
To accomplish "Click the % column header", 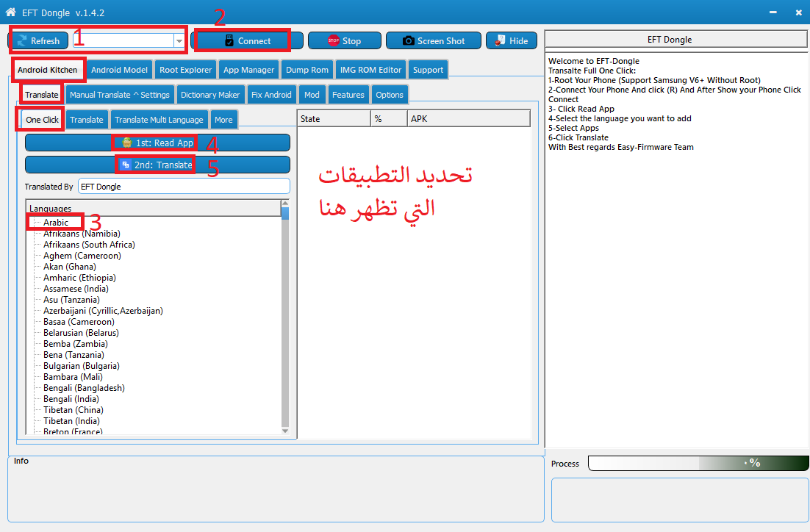I will click(x=389, y=119).
